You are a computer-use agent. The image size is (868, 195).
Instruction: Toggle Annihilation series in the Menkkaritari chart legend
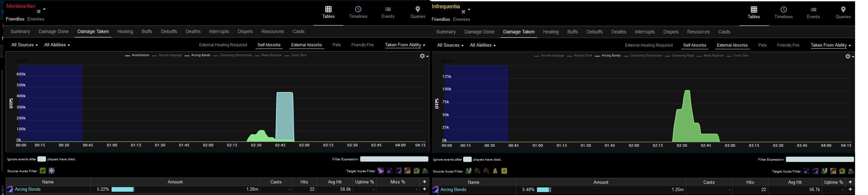click(x=137, y=55)
